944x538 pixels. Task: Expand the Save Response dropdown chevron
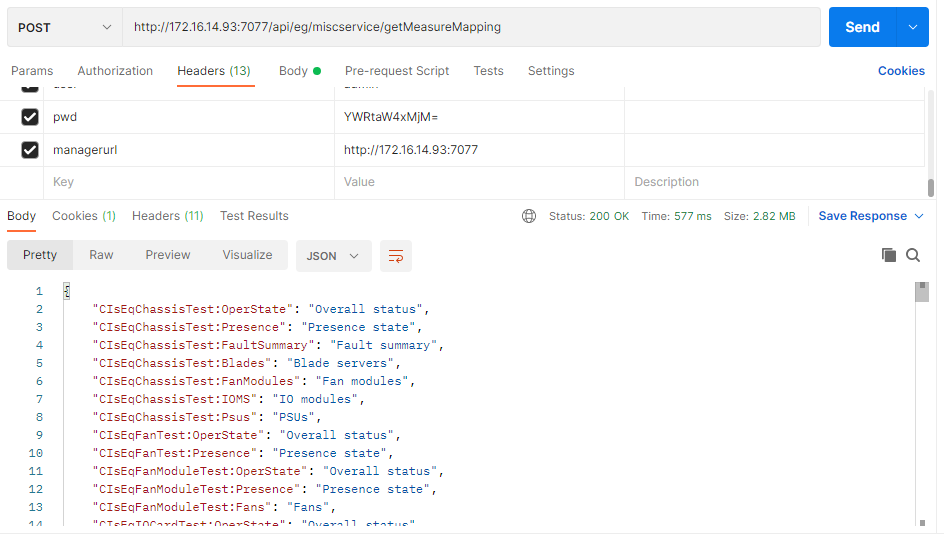[919, 217]
